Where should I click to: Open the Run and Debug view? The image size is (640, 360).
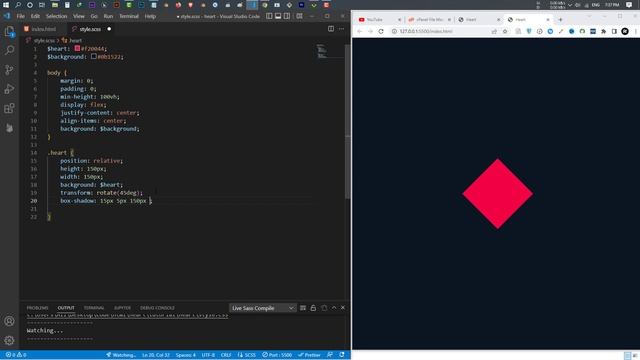coord(9,89)
